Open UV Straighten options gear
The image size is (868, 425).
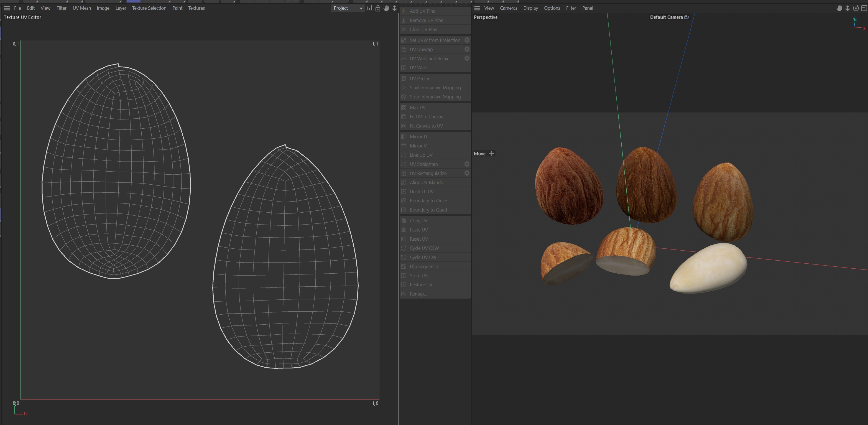click(x=467, y=164)
